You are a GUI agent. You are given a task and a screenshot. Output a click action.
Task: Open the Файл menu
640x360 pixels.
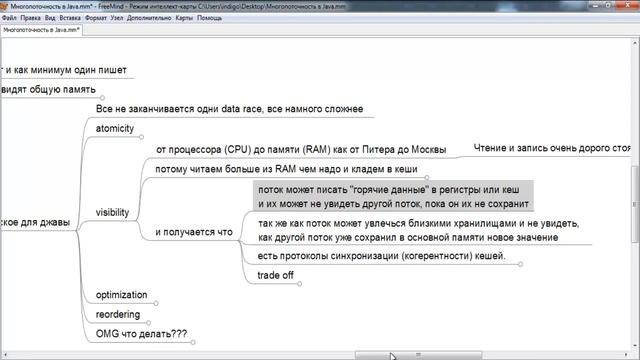coord(9,18)
